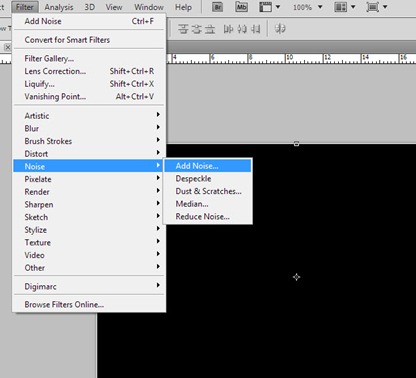Expand the Distort submenu
Image resolution: width=416 pixels, height=378 pixels.
tap(89, 154)
